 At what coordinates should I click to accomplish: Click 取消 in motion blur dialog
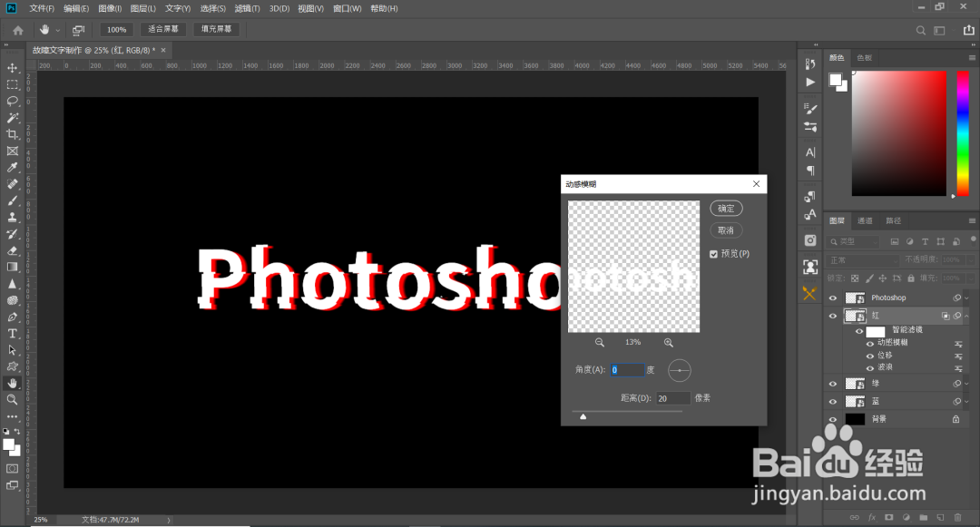tap(726, 230)
